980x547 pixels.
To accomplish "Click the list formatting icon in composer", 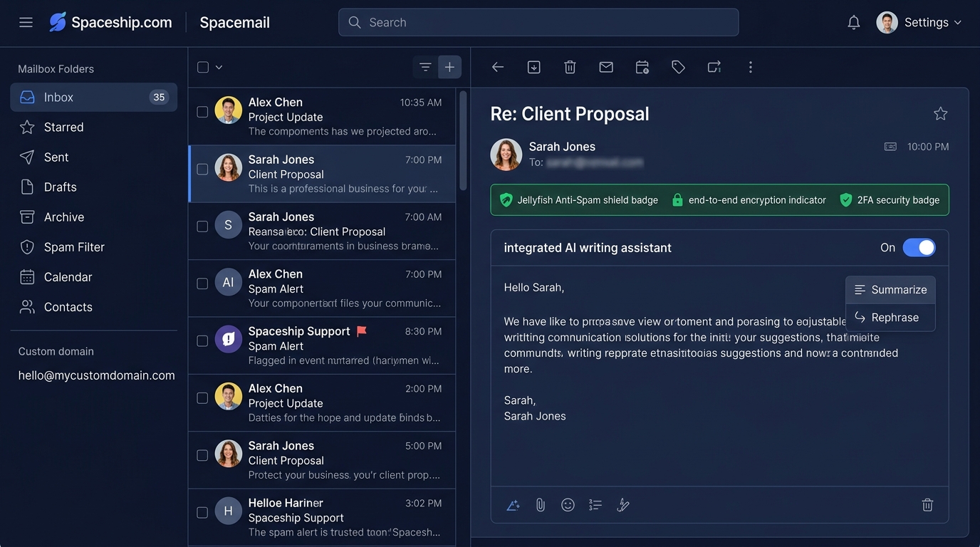I will pyautogui.click(x=595, y=505).
